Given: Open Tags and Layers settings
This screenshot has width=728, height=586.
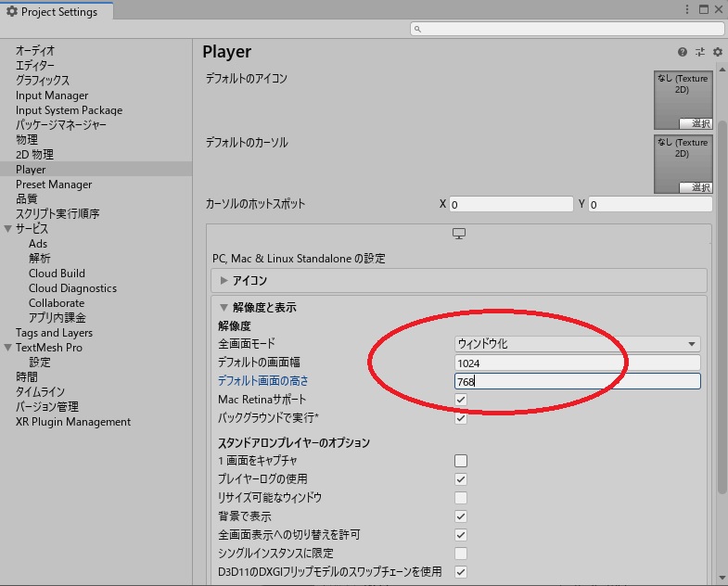Looking at the screenshot, I should (x=54, y=333).
